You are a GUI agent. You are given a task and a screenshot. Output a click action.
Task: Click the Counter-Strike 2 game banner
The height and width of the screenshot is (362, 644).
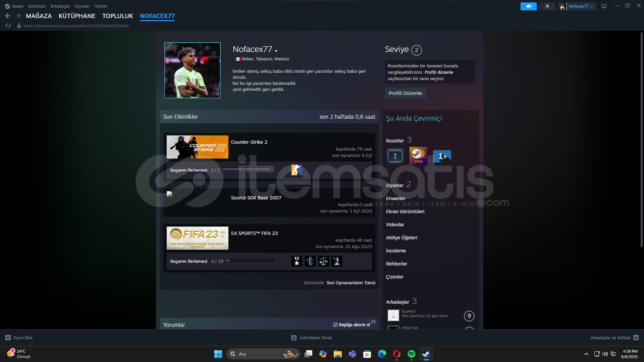pyautogui.click(x=197, y=147)
